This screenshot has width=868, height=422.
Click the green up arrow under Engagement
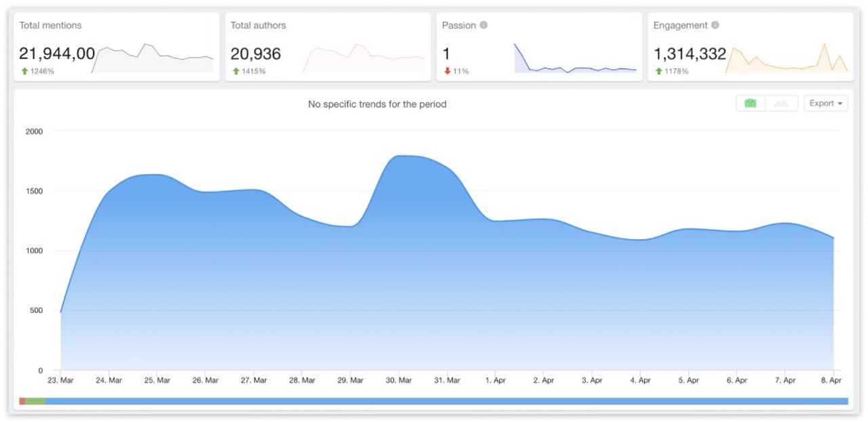(658, 71)
